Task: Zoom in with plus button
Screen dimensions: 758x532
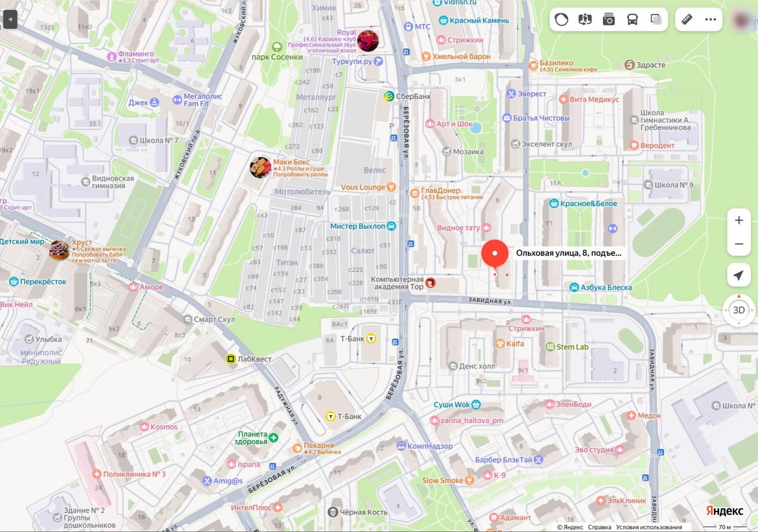Action: 739,220
